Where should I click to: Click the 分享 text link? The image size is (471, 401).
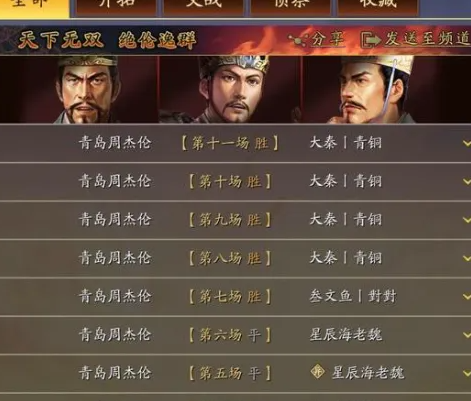click(327, 39)
